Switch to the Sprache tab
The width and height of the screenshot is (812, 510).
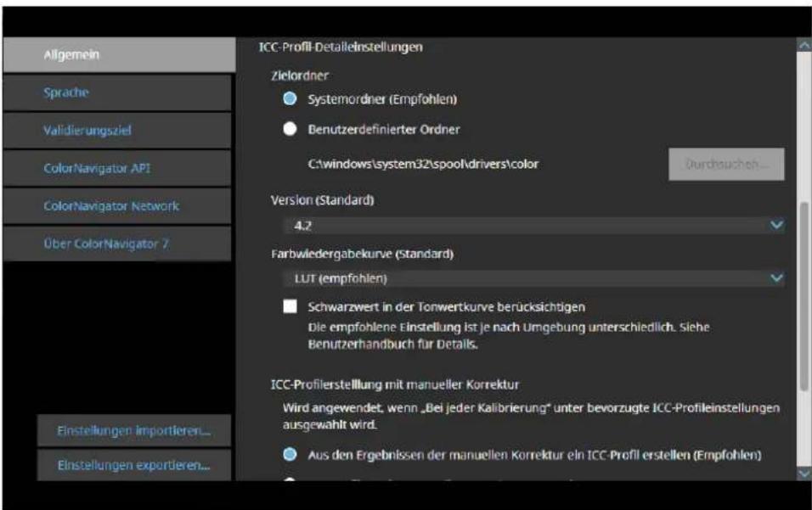pyautogui.click(x=117, y=92)
